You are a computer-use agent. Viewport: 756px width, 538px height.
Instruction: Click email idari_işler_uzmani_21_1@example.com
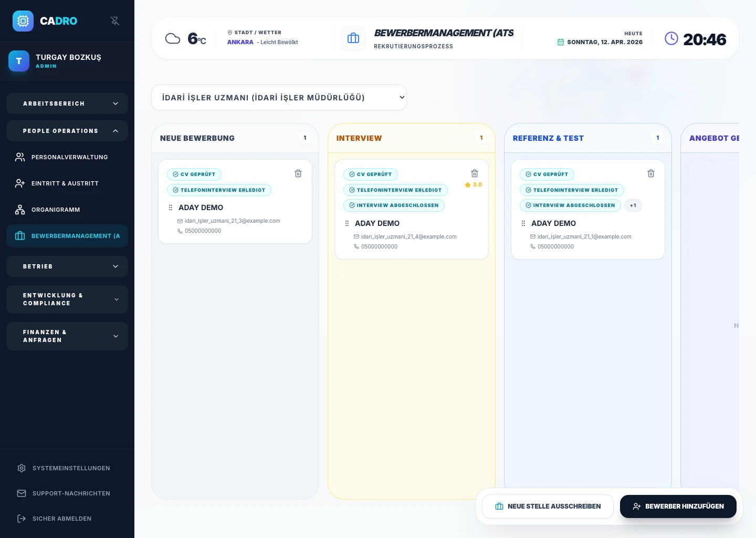click(x=584, y=237)
